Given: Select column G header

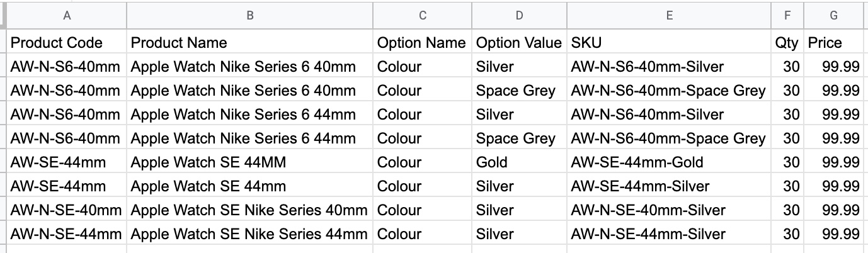Looking at the screenshot, I should click(833, 16).
